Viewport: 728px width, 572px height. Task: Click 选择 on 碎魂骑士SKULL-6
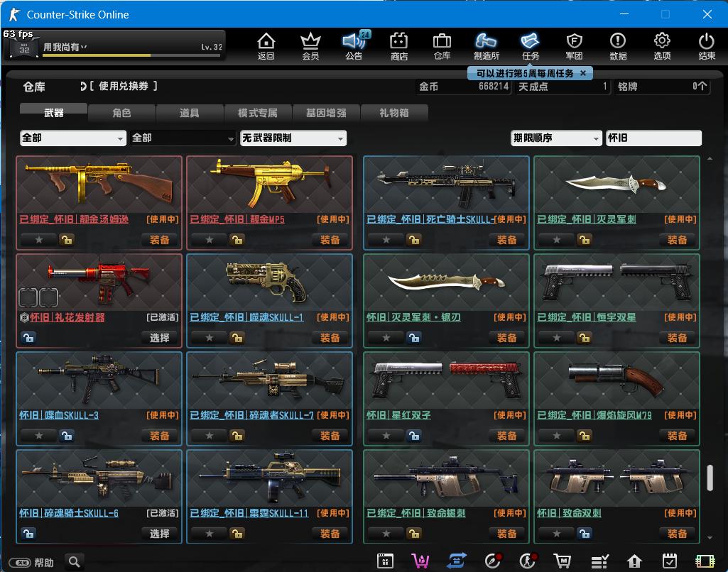click(159, 534)
